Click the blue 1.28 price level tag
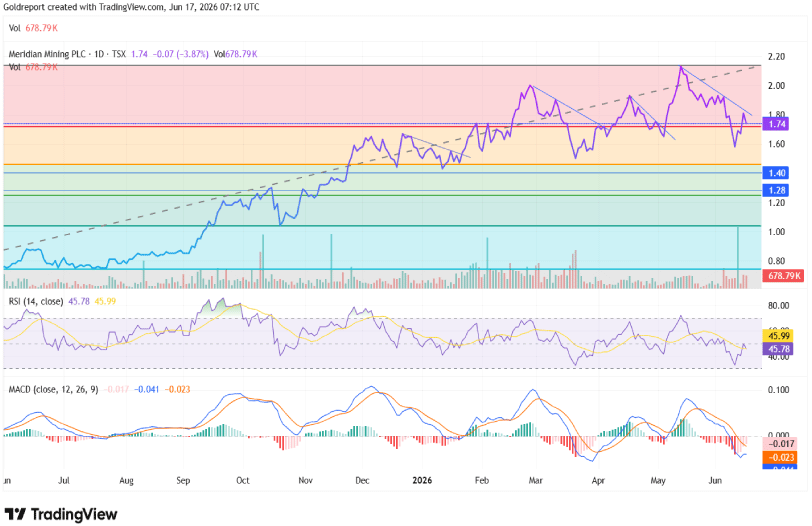Image resolution: width=812 pixels, height=526 pixels. pyautogui.click(x=777, y=191)
